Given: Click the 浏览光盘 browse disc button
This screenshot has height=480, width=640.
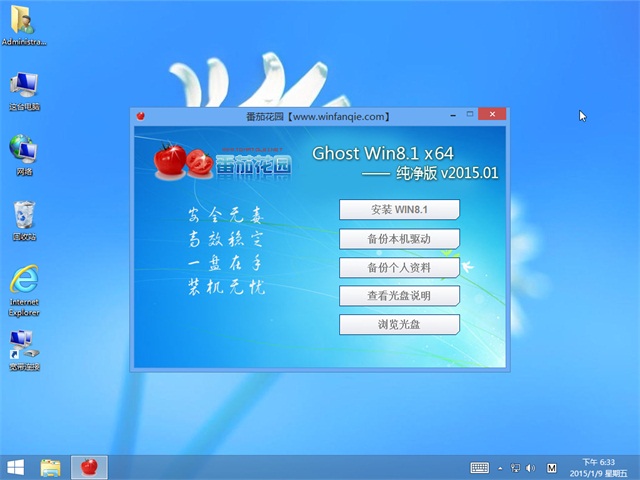Looking at the screenshot, I should tap(399, 325).
